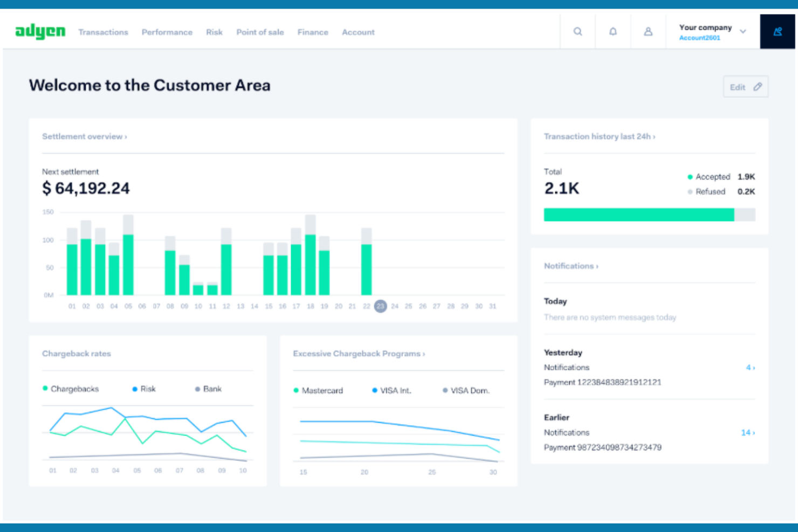This screenshot has width=798, height=532.
Task: Select day 23 on the settlement bar chart
Action: click(x=380, y=306)
